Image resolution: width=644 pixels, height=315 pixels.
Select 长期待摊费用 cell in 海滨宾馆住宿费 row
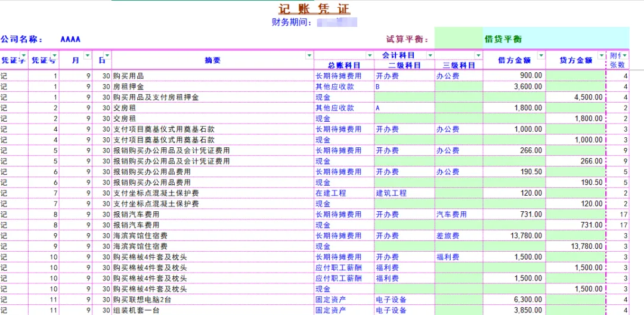(344, 236)
